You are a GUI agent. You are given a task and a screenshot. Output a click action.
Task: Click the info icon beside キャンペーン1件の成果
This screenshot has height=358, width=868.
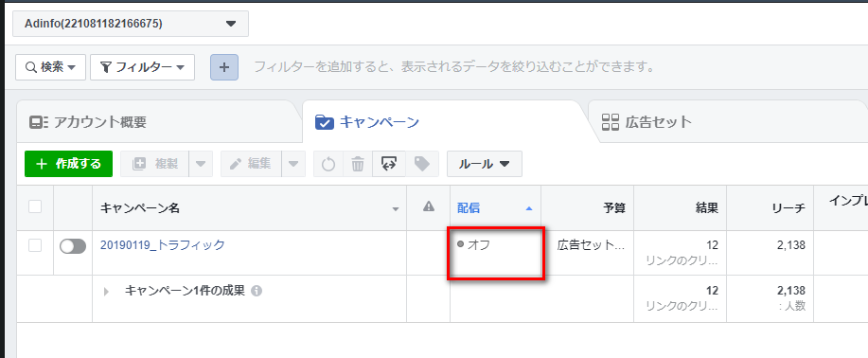pos(256,291)
